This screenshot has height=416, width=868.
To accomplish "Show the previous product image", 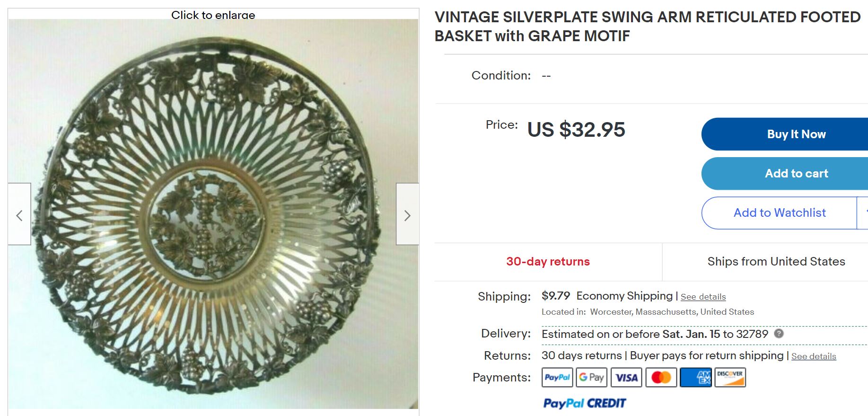I will (19, 215).
